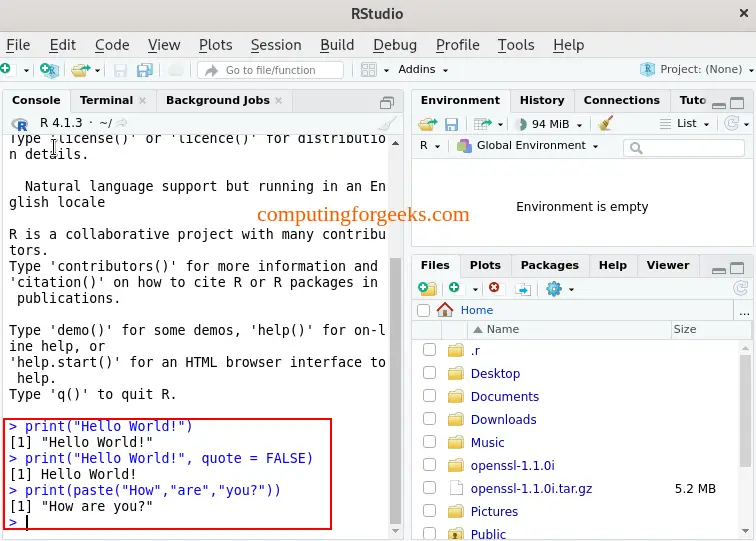The width and height of the screenshot is (756, 541).
Task: Load a workspace in the Environment pane
Action: pyautogui.click(x=427, y=124)
